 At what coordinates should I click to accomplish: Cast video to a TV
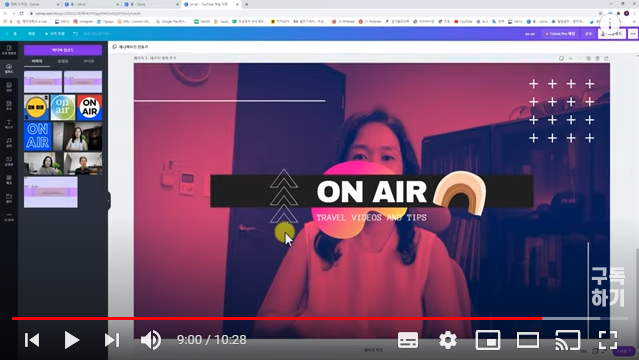pyautogui.click(x=568, y=340)
